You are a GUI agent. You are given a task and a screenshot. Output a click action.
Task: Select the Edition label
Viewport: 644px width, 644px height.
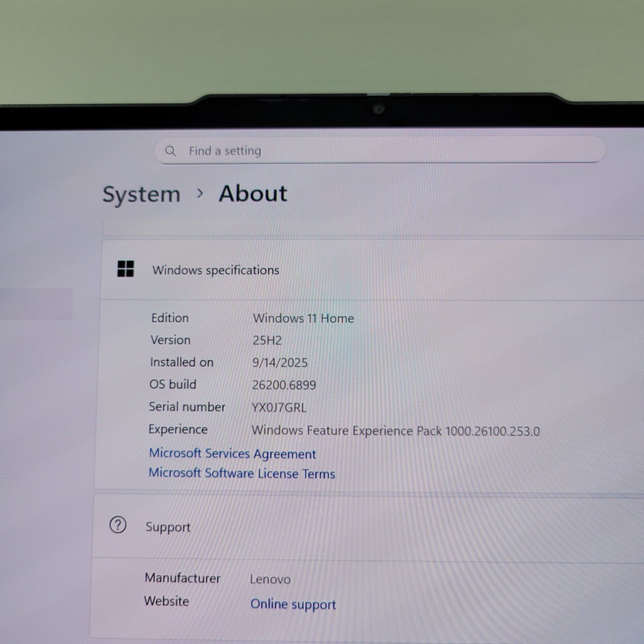(170, 318)
